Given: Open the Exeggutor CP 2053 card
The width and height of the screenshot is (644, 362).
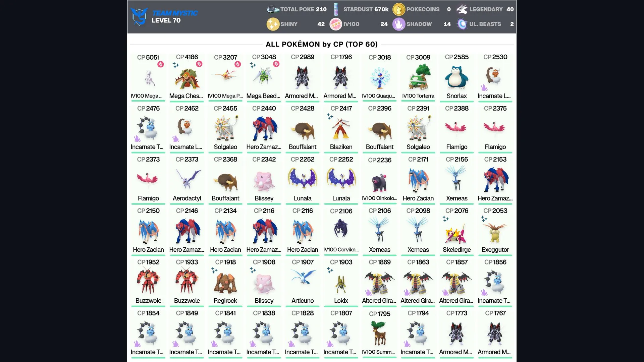Looking at the screenshot, I should click(x=495, y=231).
